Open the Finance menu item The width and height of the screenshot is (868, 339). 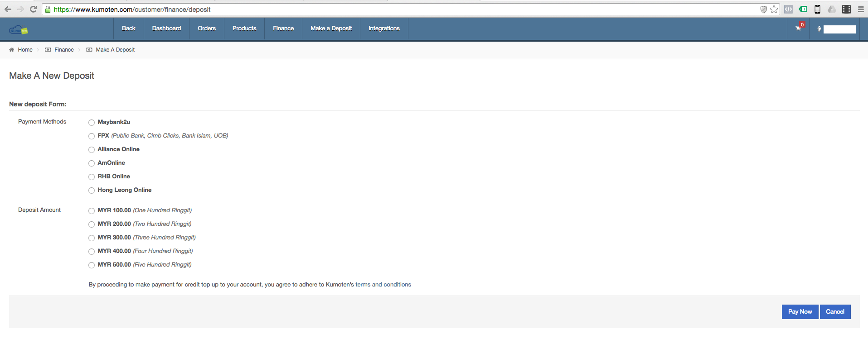(x=283, y=29)
